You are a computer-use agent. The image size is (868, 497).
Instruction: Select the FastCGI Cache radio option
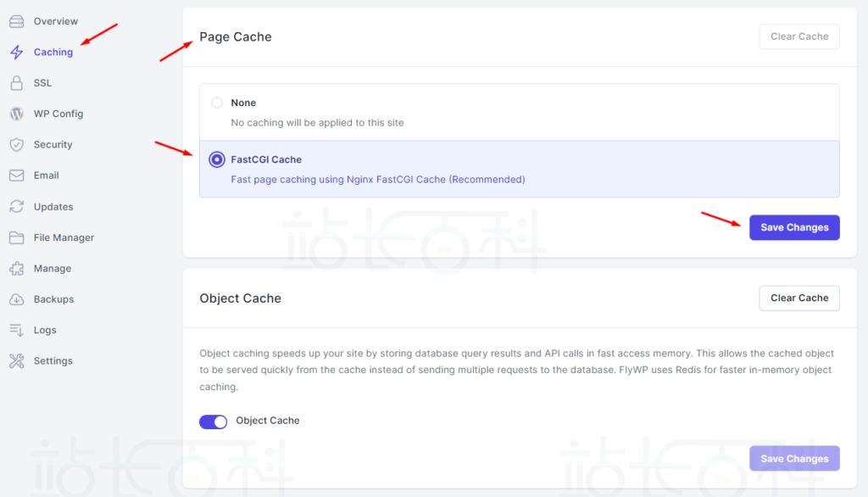pyautogui.click(x=217, y=159)
